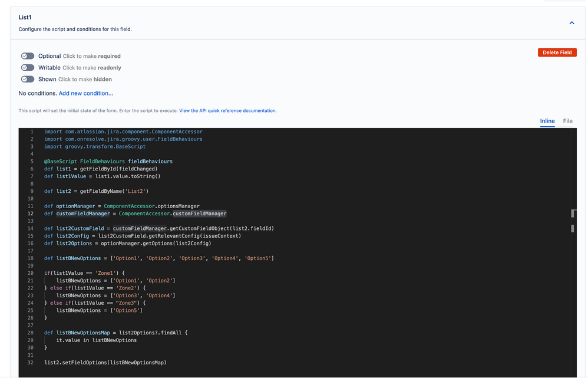
Task: Open the Add new condition link
Action: [86, 93]
